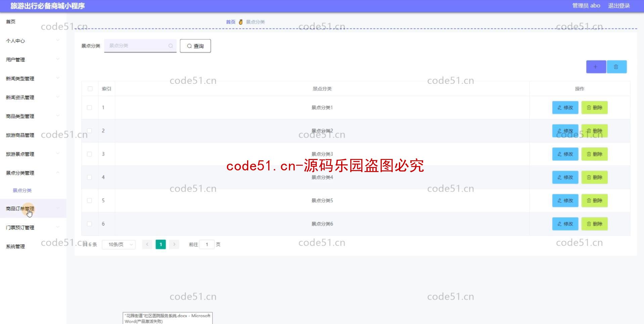Go to next page arrow
Screen dimensions: 644x324
coord(174,244)
